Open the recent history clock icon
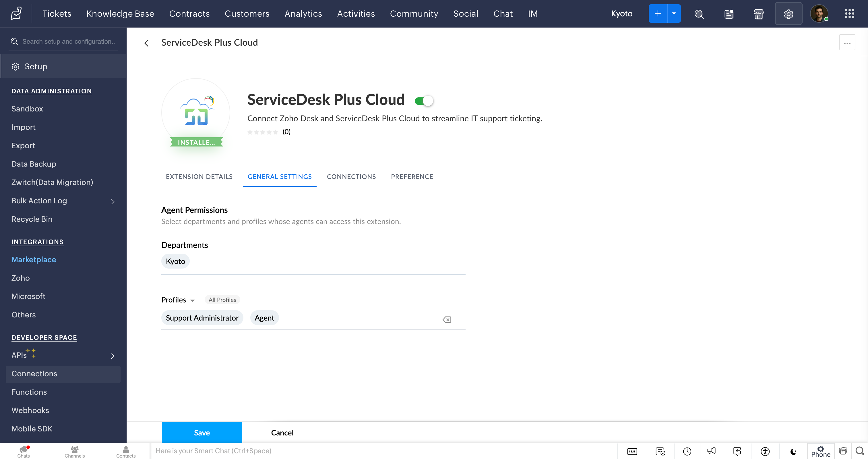Viewport: 868px width, 459px height. pyautogui.click(x=687, y=451)
